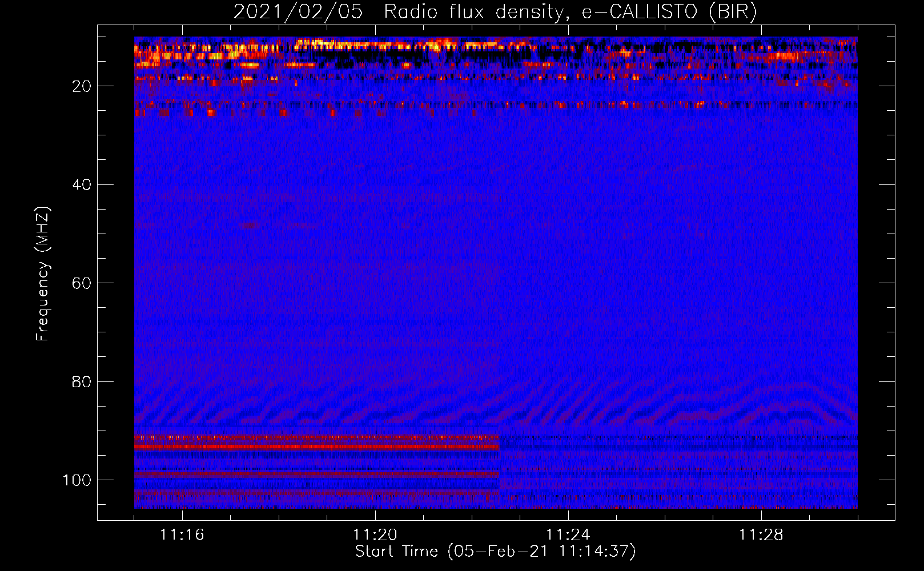Click the 40 MHz y-axis tick label
Image resolution: width=924 pixels, height=571 pixels.
tap(82, 185)
